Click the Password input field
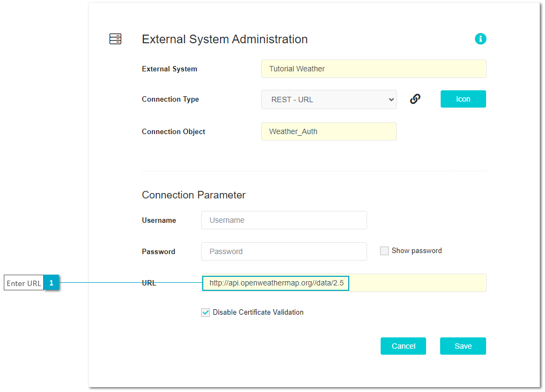Viewport: 545px width, 392px height. pyautogui.click(x=284, y=251)
